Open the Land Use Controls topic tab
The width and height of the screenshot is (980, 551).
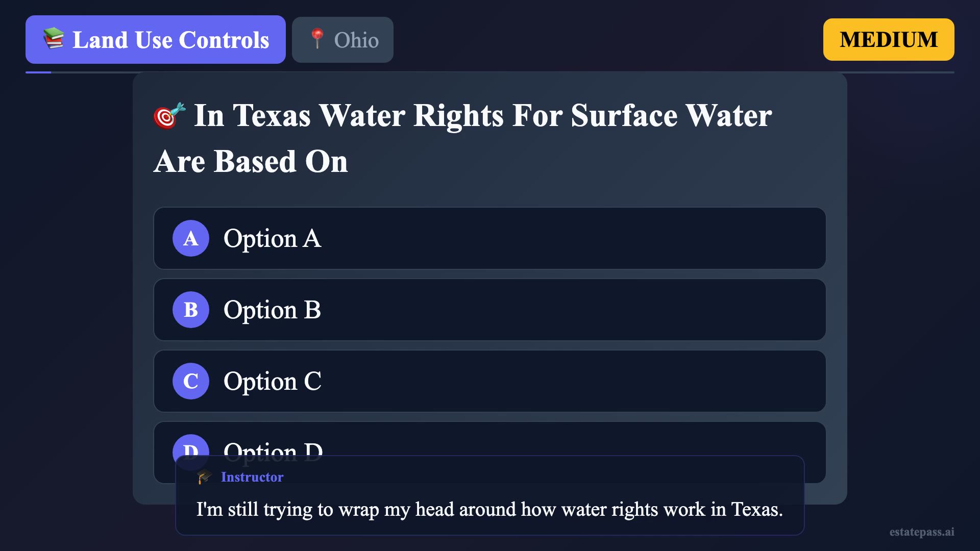tap(156, 40)
